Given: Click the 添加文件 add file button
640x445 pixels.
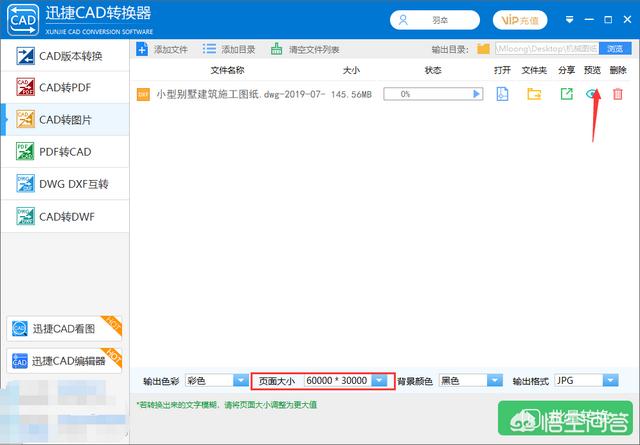Looking at the screenshot, I should pyautogui.click(x=163, y=49).
